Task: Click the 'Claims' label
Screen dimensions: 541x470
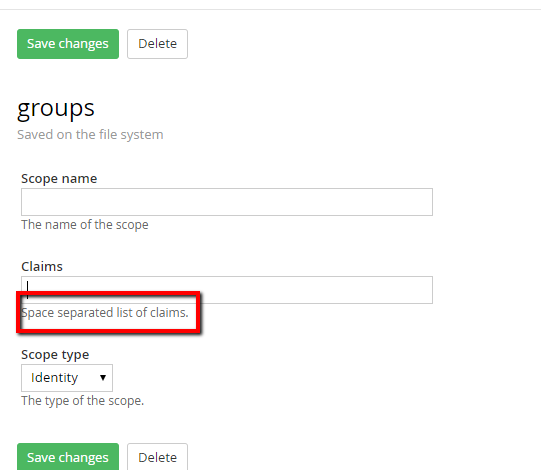Action: pos(42,266)
